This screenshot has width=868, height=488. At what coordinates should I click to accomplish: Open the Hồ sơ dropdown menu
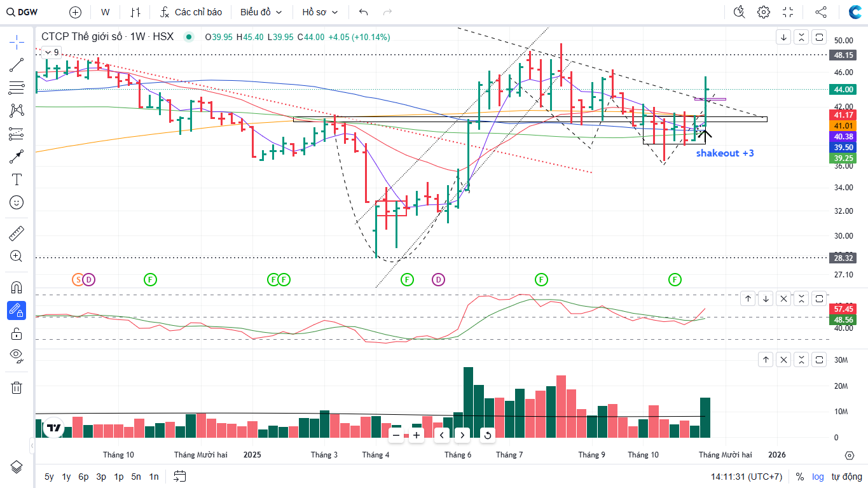tap(320, 12)
